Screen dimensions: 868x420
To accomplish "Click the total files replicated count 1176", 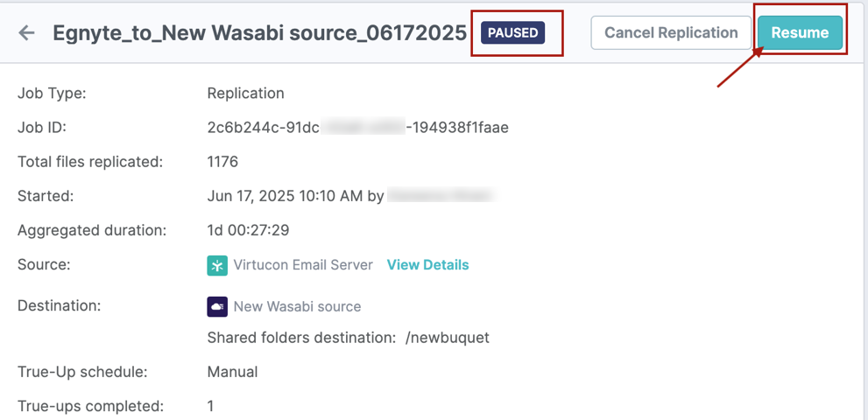I will [x=222, y=162].
